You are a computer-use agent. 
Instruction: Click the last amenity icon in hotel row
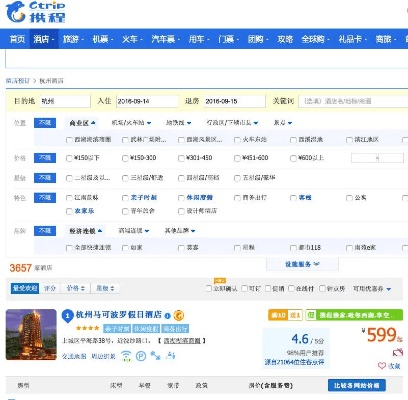(x=170, y=356)
